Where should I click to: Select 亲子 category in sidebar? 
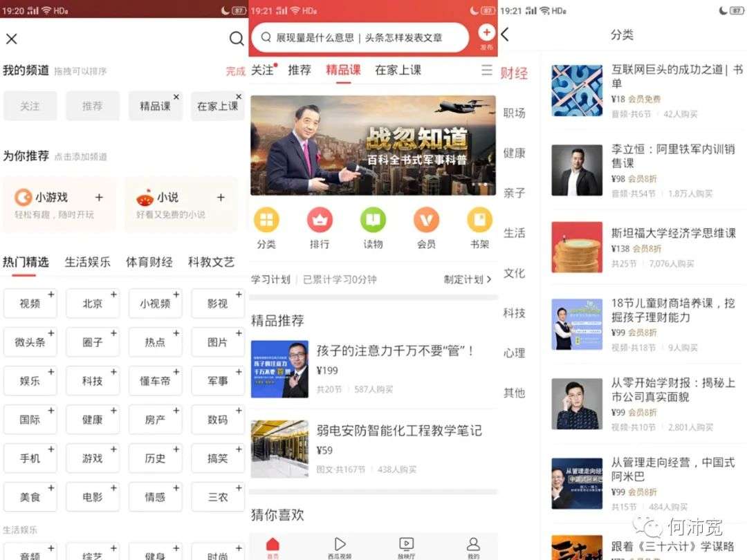pyautogui.click(x=514, y=193)
